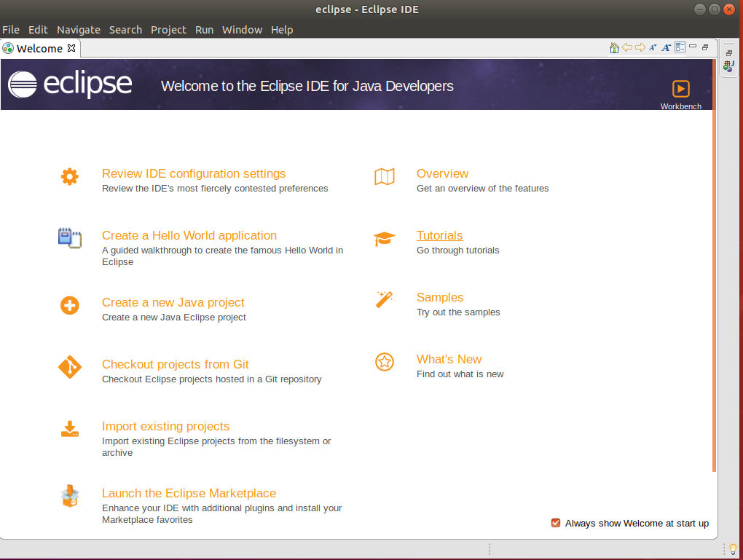Open the Navigate menu
The width and height of the screenshot is (743, 560).
coord(79,30)
